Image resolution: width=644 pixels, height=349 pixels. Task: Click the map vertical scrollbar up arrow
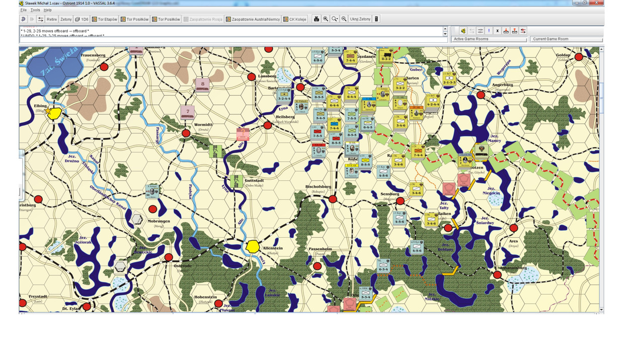(x=601, y=49)
